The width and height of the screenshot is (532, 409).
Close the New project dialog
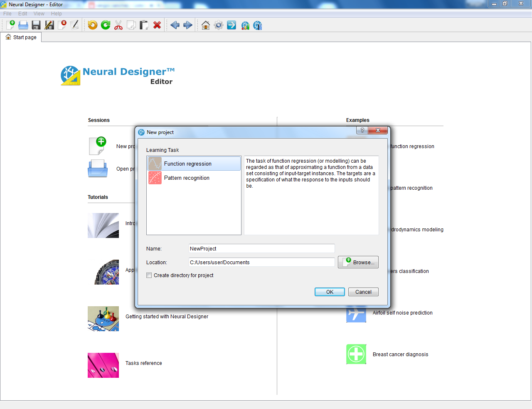378,130
